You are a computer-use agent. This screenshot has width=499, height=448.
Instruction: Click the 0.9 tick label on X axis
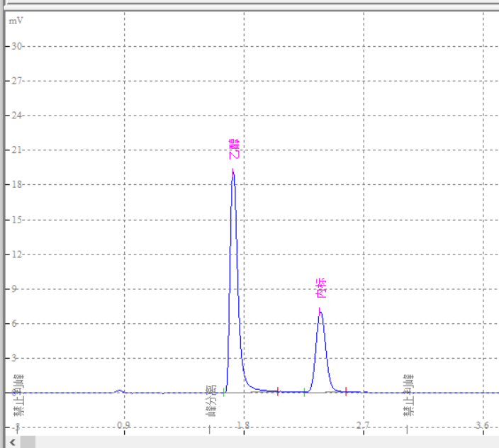coord(124,425)
